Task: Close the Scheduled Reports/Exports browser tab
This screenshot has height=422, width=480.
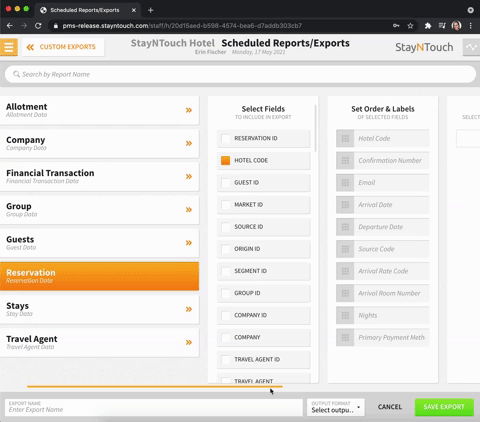Action: [134, 10]
